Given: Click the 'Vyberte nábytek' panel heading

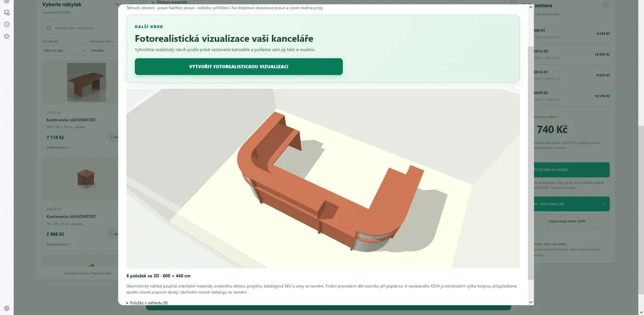Looking at the screenshot, I should (62, 5).
